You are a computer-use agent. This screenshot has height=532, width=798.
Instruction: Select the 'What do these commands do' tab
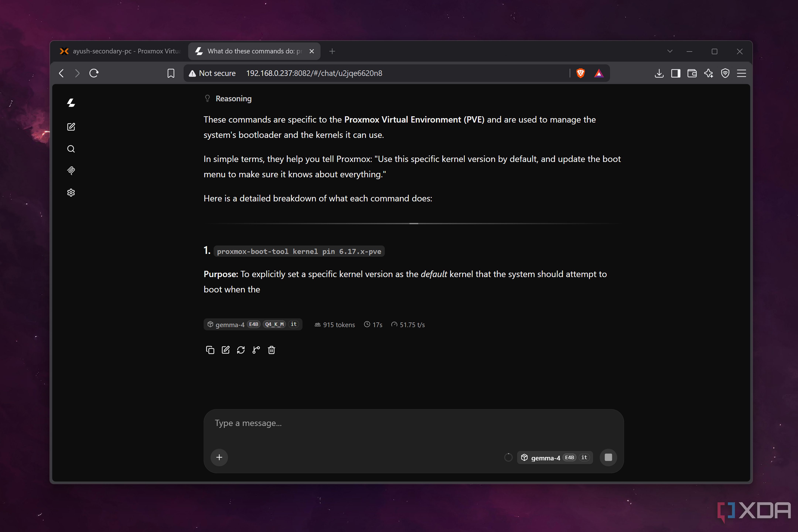click(255, 51)
